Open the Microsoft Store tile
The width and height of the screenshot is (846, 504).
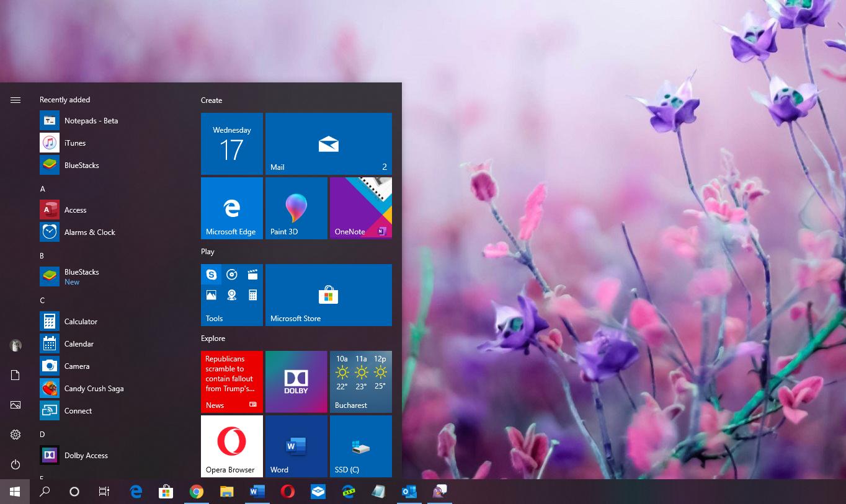(329, 295)
